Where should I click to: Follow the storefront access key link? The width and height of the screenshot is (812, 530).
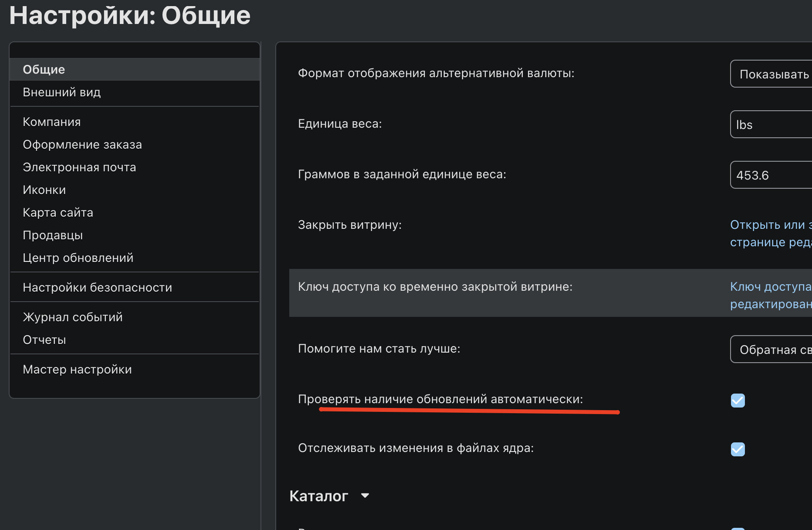[x=771, y=295]
